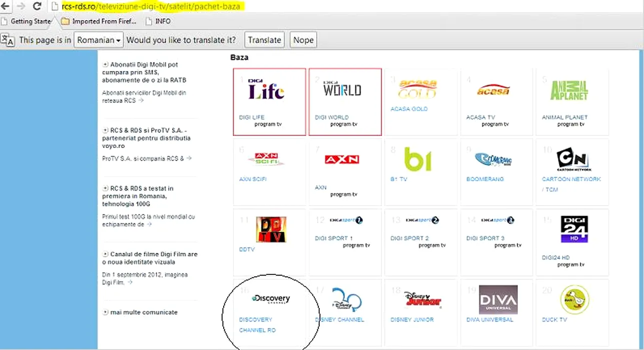Viewport: 644px width, 350px height.
Task: Click the Disney Channel logo
Action: pos(346,300)
